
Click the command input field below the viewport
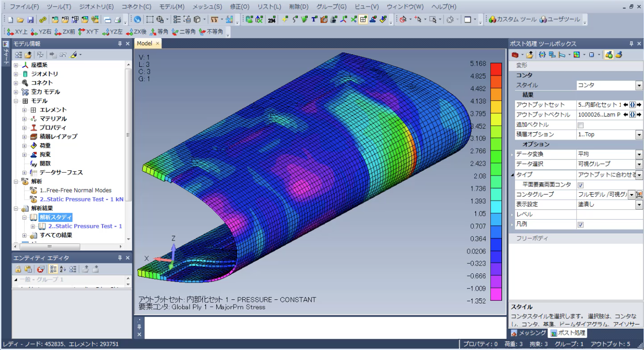coord(325,327)
